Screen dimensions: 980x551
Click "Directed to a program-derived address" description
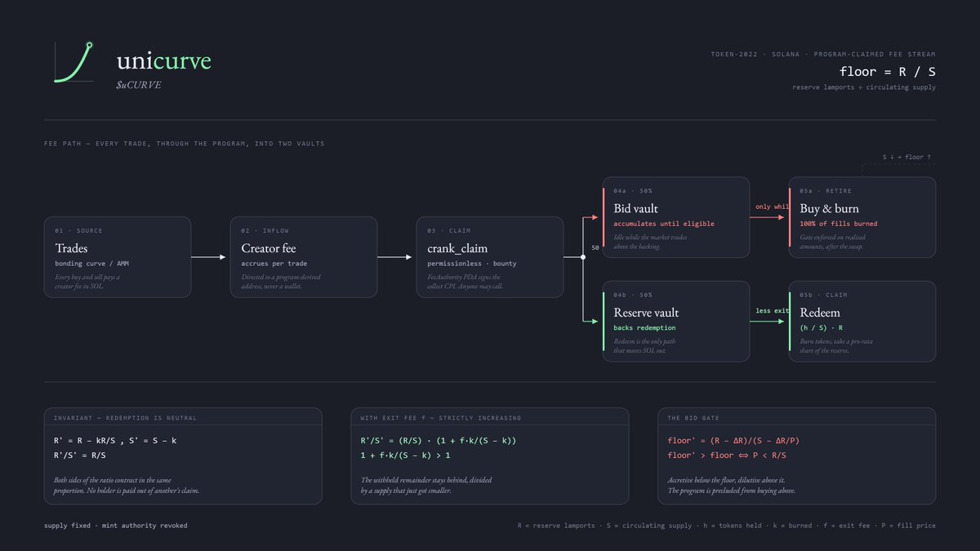(x=281, y=281)
